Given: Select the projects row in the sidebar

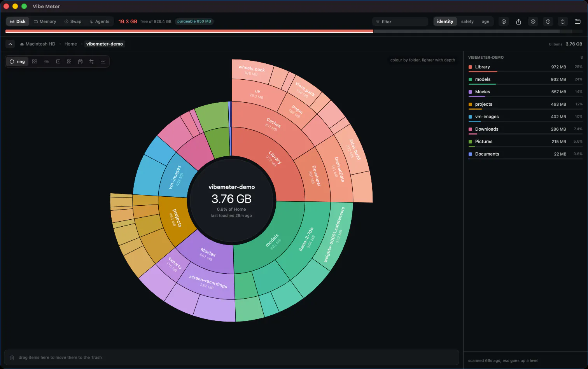Looking at the screenshot, I should (x=525, y=104).
